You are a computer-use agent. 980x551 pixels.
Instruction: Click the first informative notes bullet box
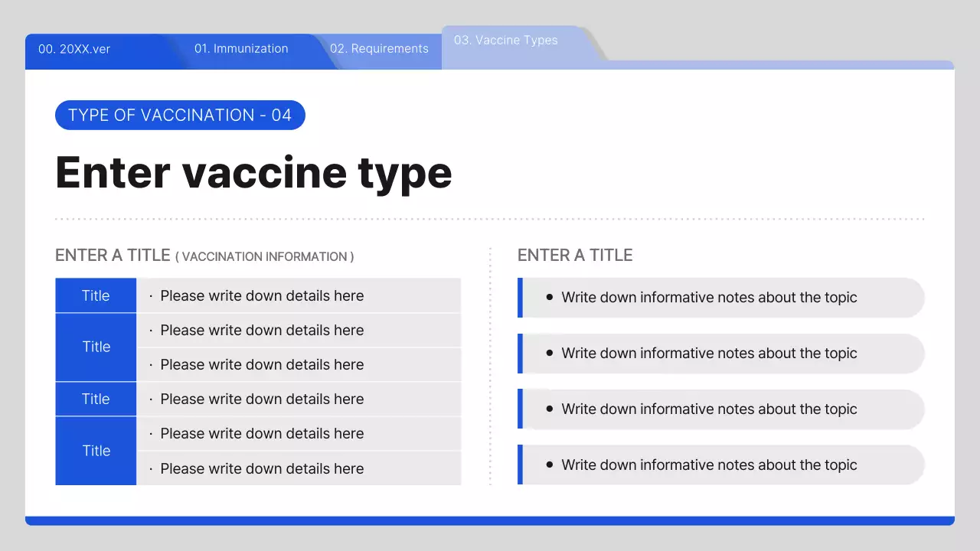[x=721, y=298]
